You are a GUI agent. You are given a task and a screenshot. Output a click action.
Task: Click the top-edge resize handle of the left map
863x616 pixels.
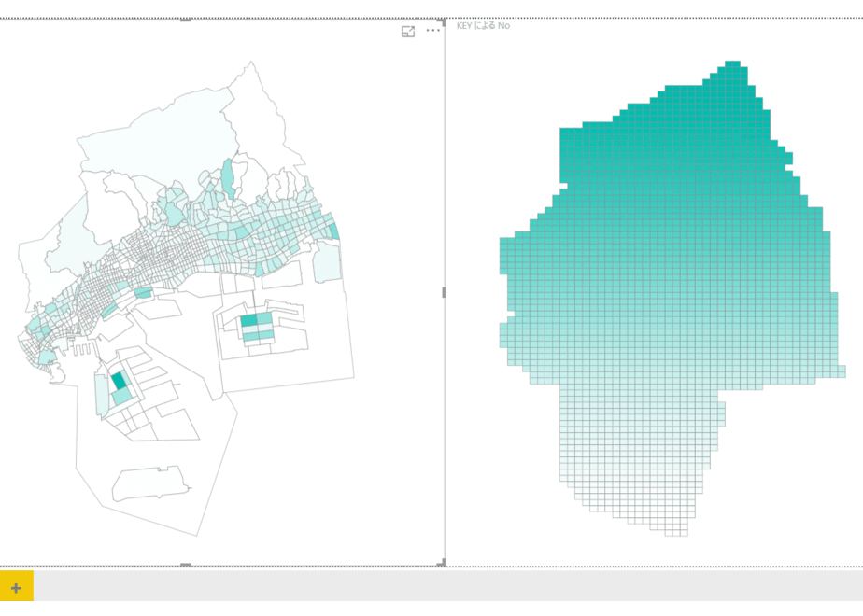coord(186,20)
